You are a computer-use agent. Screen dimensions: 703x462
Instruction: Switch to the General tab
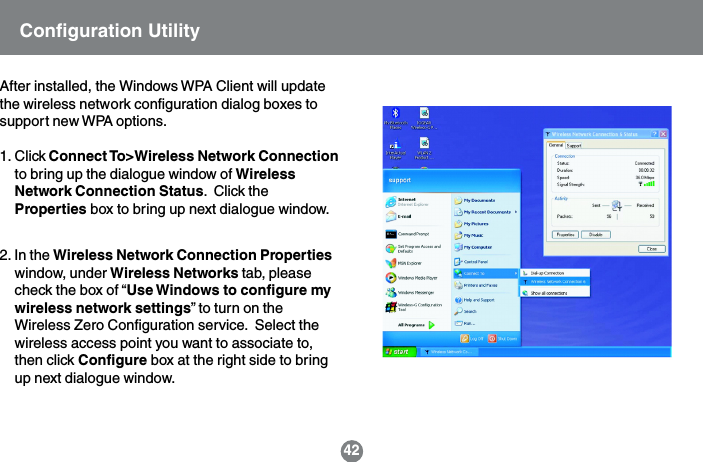click(555, 145)
